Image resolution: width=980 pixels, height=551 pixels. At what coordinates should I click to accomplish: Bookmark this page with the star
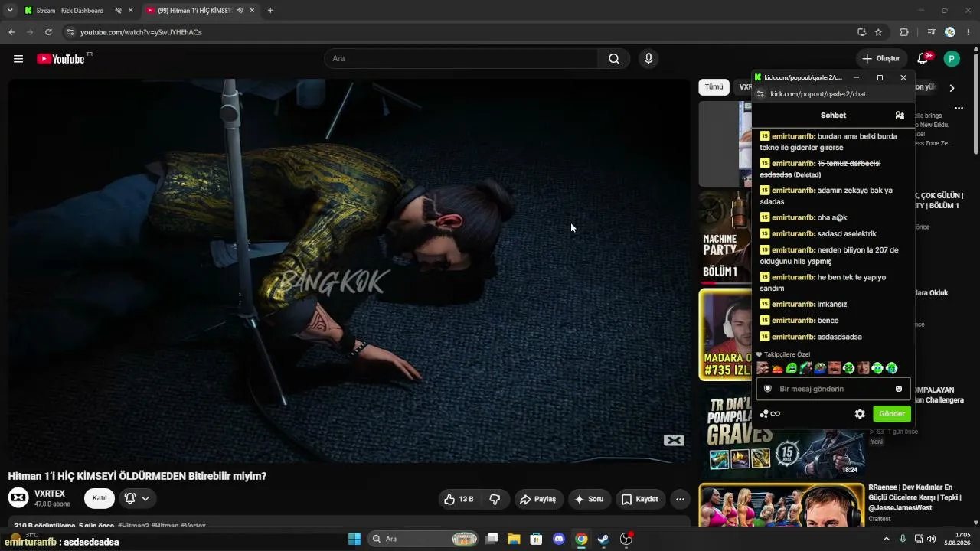click(x=878, y=32)
